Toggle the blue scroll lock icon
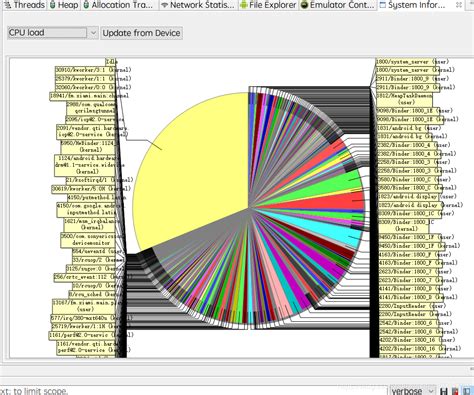Viewport: 474px width, 395px height. (467, 391)
